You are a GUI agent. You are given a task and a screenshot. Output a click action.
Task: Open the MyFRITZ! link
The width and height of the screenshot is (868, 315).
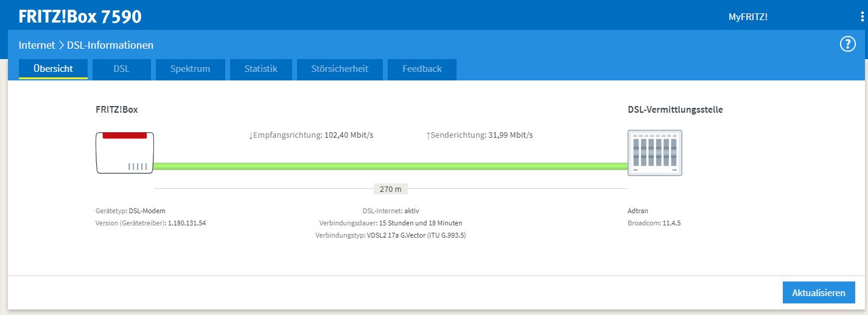click(748, 17)
